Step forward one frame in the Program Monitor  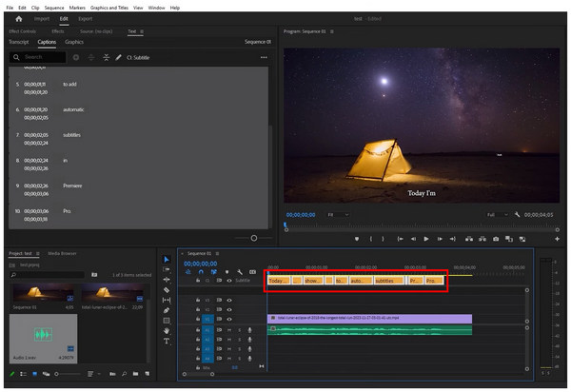[x=440, y=239]
